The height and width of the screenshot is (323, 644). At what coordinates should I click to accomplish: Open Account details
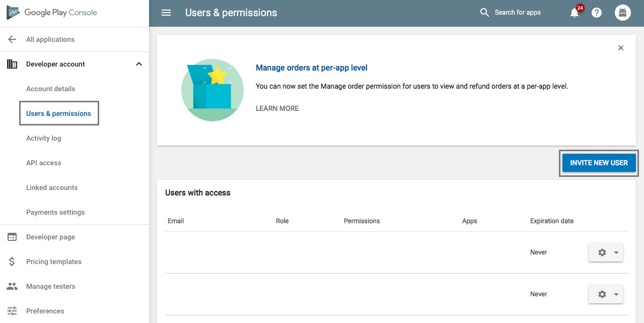(x=51, y=89)
